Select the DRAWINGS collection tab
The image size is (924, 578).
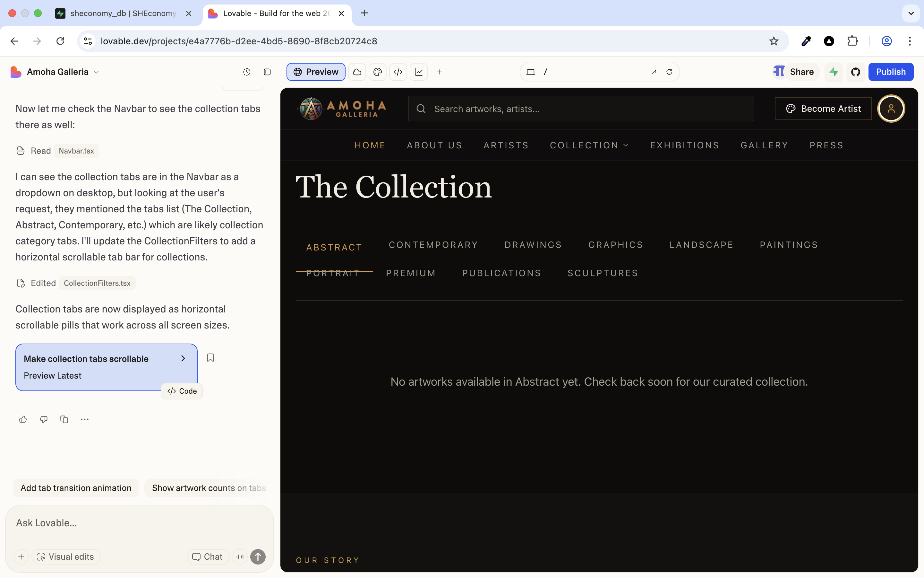coord(533,245)
